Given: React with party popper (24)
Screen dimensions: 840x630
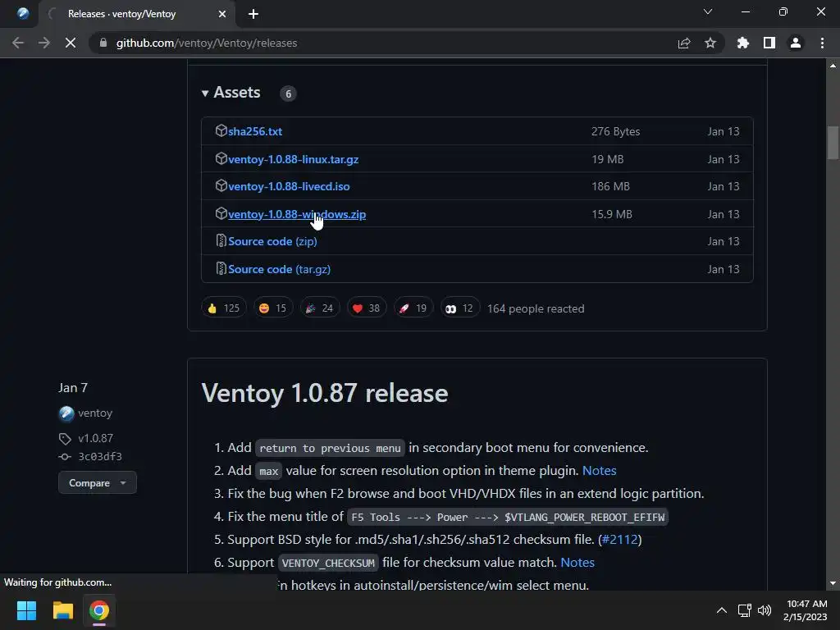Looking at the screenshot, I should coord(320,308).
